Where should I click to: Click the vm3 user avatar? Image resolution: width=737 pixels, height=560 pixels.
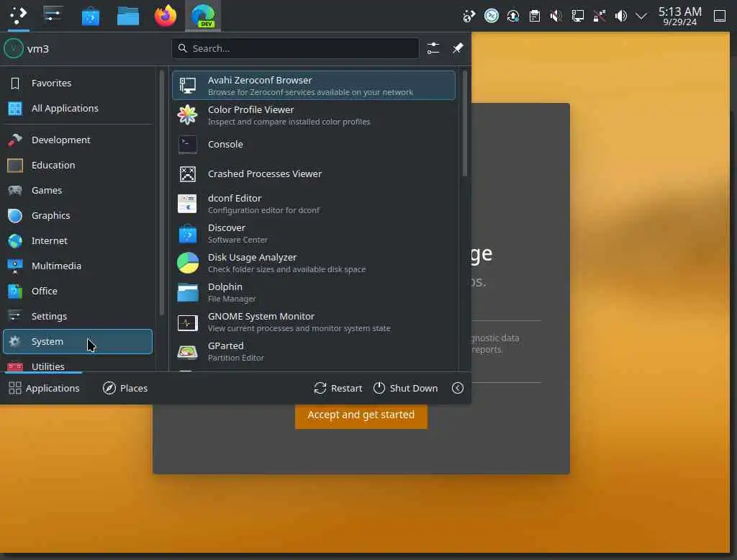pyautogui.click(x=14, y=48)
